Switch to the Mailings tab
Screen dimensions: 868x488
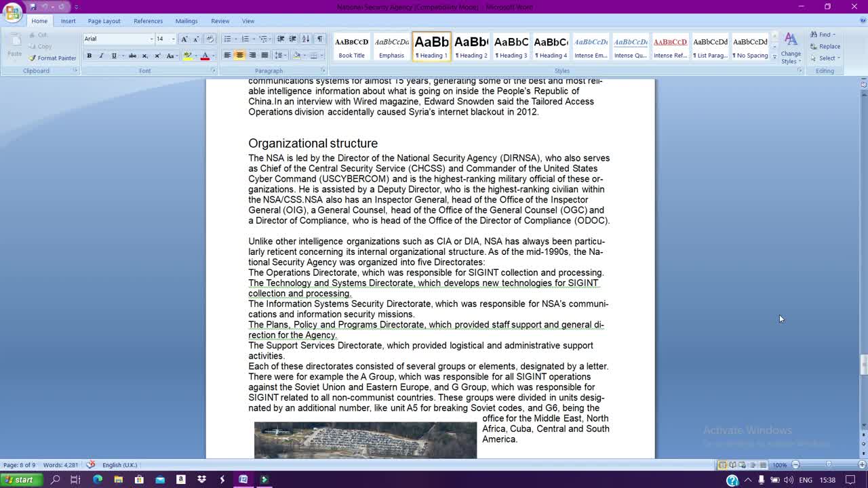186,21
